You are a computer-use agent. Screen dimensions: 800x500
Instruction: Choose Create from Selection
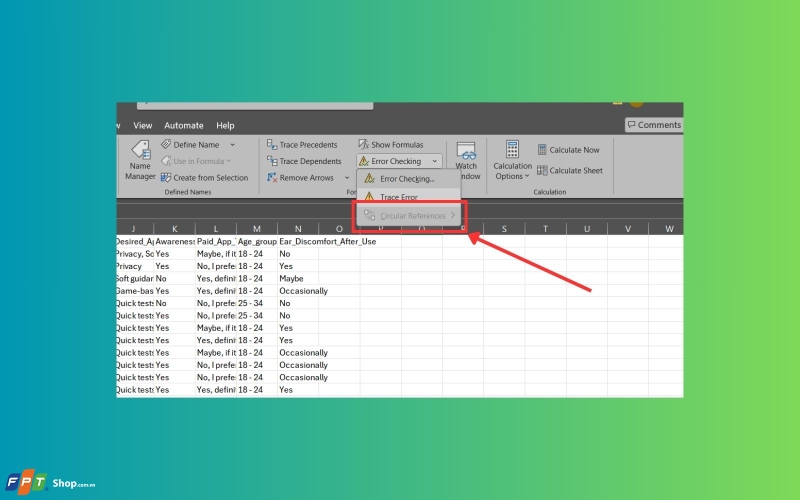point(205,178)
